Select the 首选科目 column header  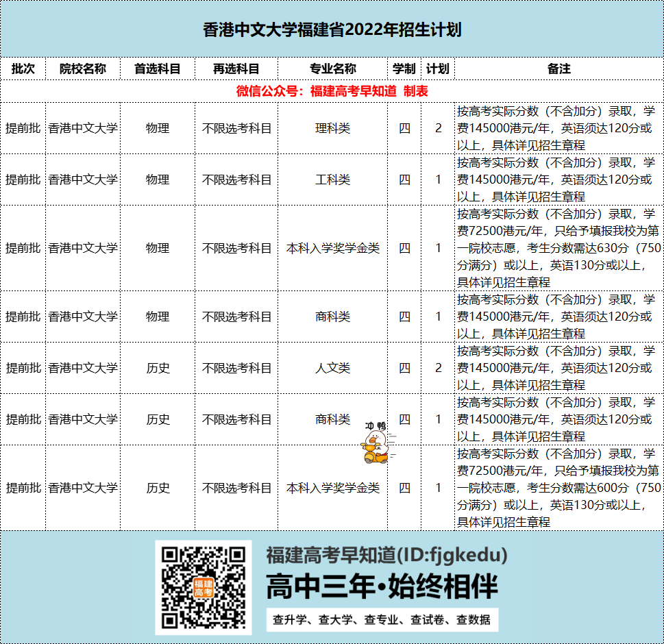pos(158,69)
